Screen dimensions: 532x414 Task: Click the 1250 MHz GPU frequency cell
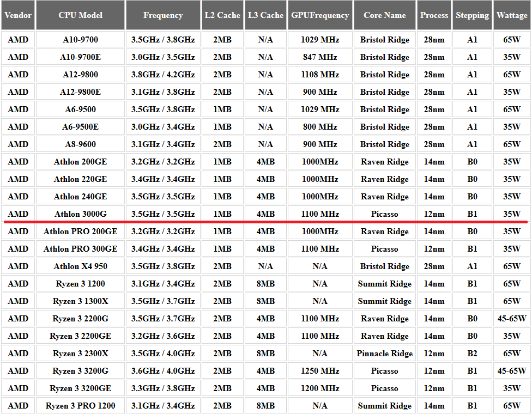point(320,371)
